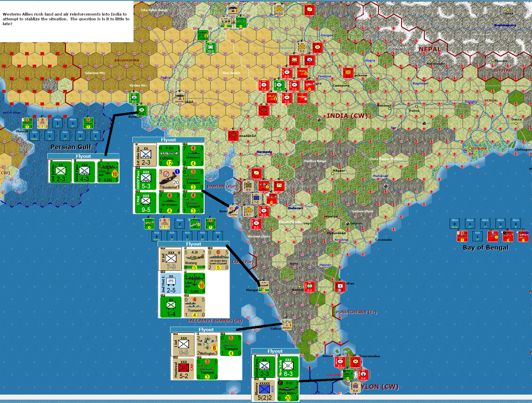Click the Patna city label
Viewport: 532px width, 403px height.
click(414, 110)
